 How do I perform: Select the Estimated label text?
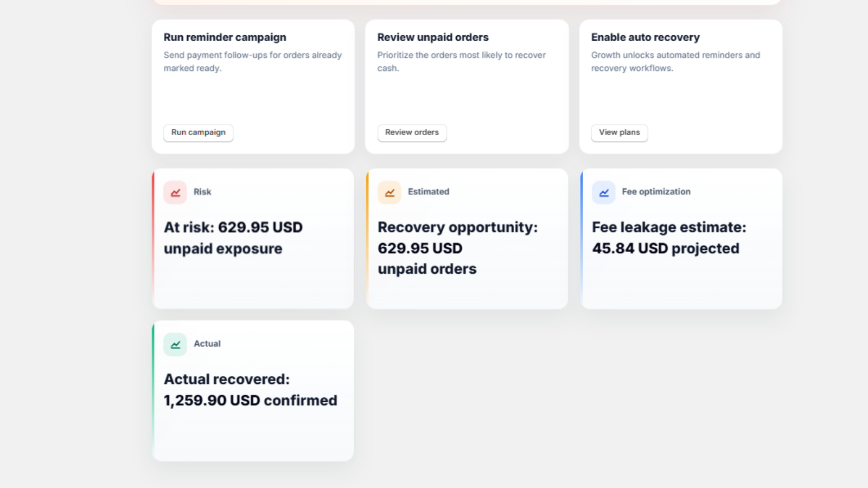429,192
